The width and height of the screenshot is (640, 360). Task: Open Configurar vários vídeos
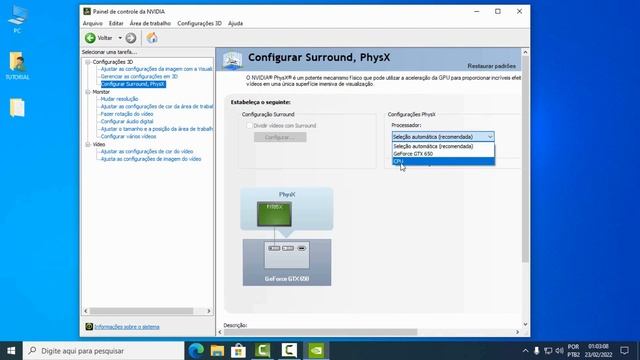[x=128, y=136]
